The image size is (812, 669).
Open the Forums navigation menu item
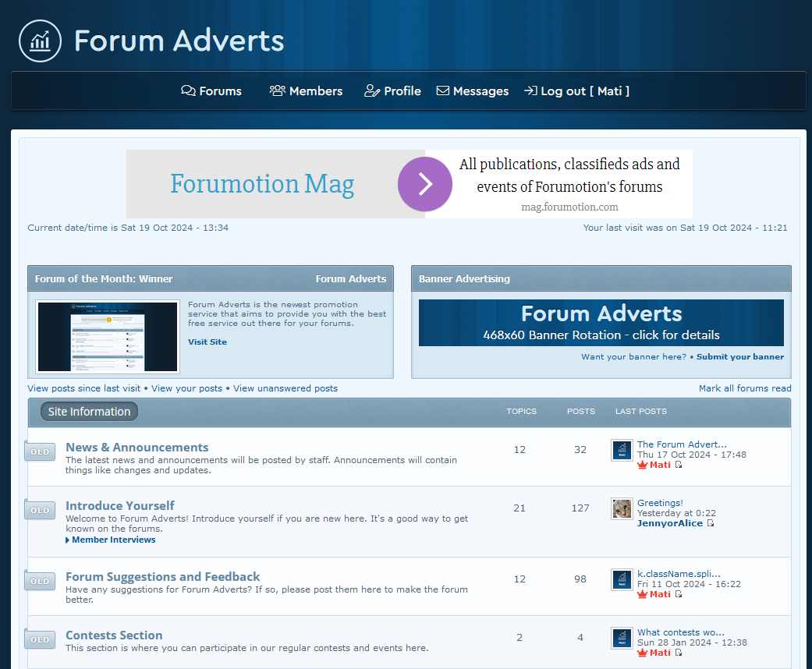pyautogui.click(x=211, y=91)
